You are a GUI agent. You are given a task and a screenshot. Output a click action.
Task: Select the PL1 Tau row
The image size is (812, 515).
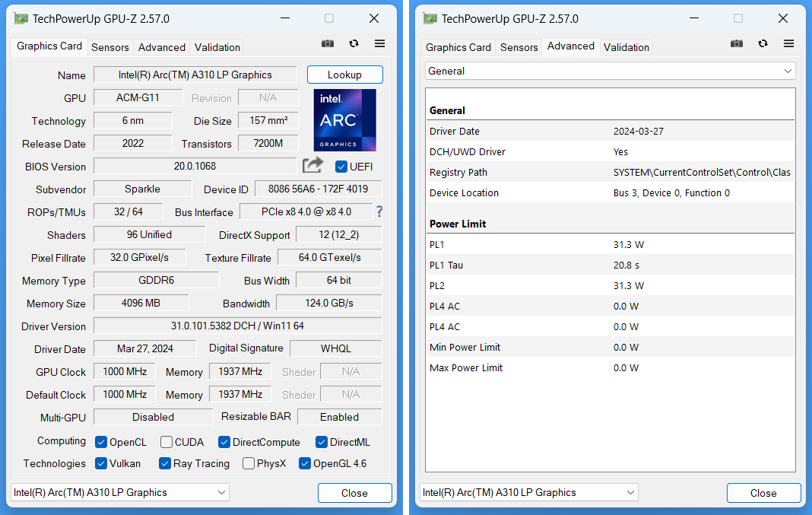tap(610, 265)
